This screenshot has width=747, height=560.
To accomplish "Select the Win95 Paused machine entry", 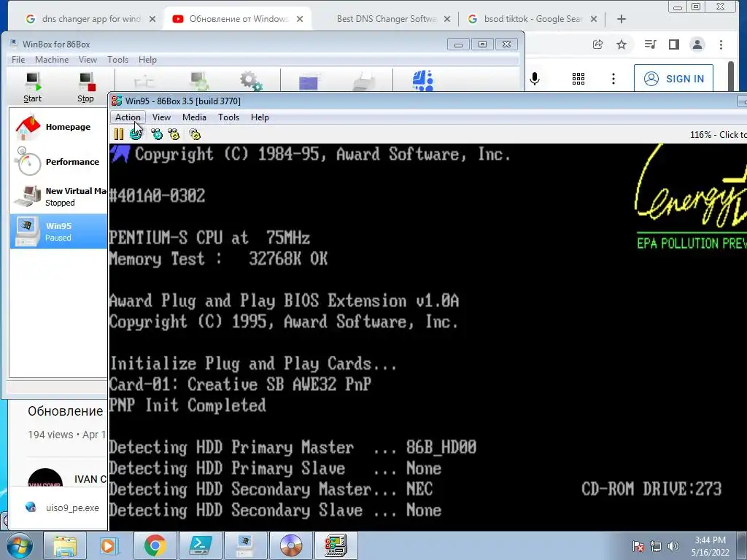I will click(x=58, y=231).
